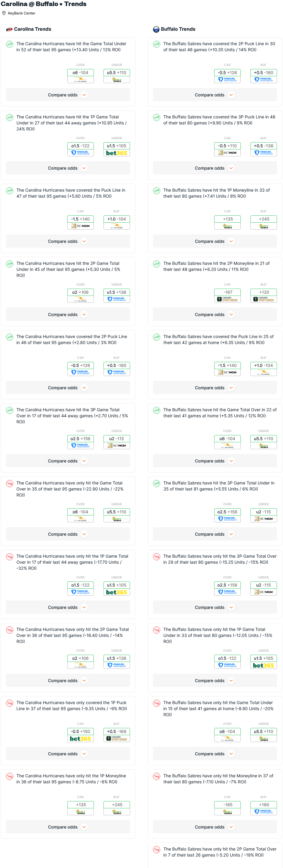Click the Carolina Hurricanes team logo
Viewport: 283px width, 868px height.
pos(9,29)
